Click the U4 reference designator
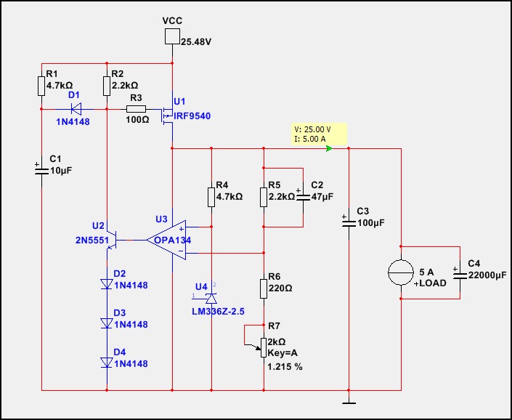This screenshot has height=420, width=512. coord(201,287)
